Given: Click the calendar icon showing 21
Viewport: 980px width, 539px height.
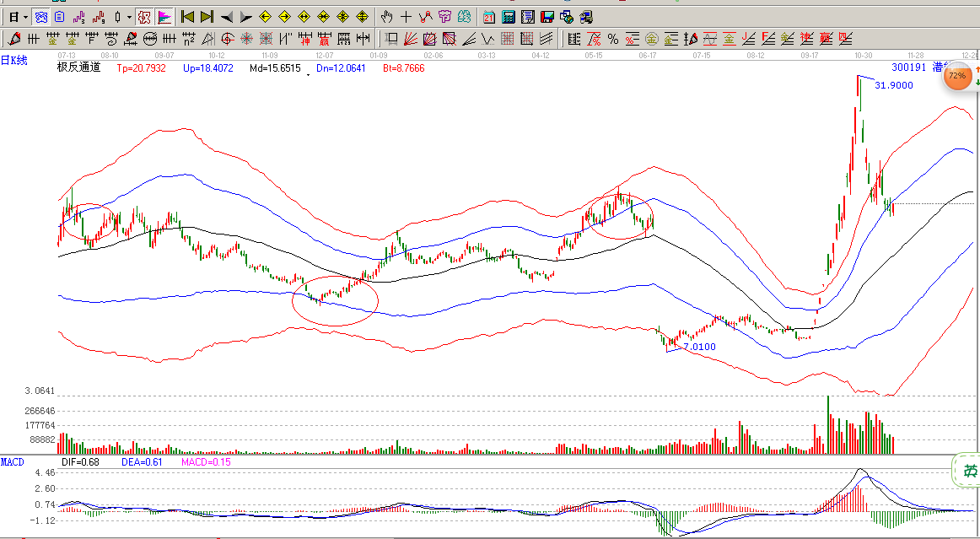Looking at the screenshot, I should [x=489, y=16].
